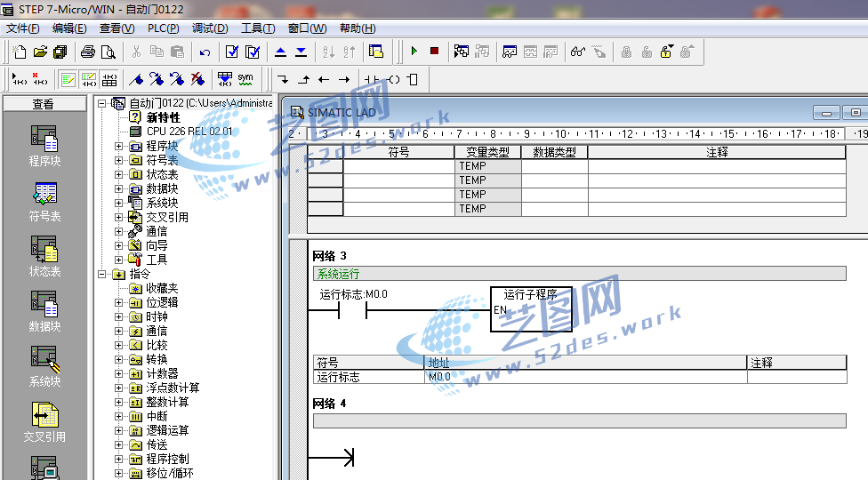Expand the 交叉引用 tree node
This screenshot has width=868, height=480.
click(x=118, y=217)
